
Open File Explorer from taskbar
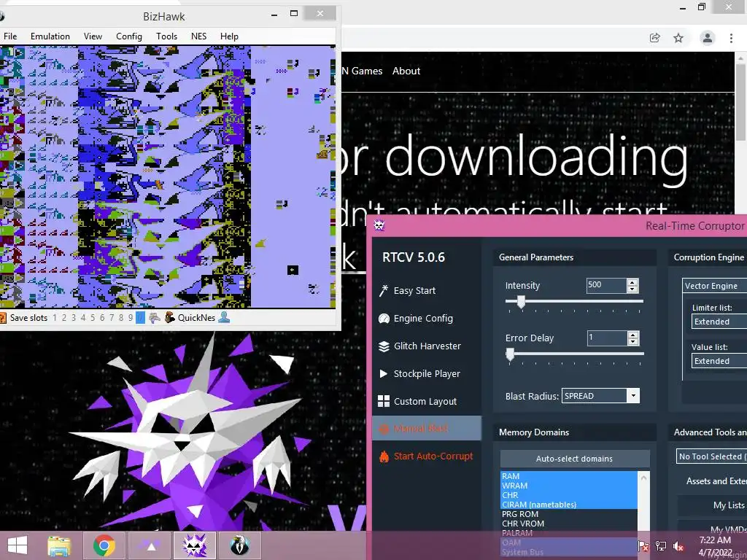click(59, 545)
